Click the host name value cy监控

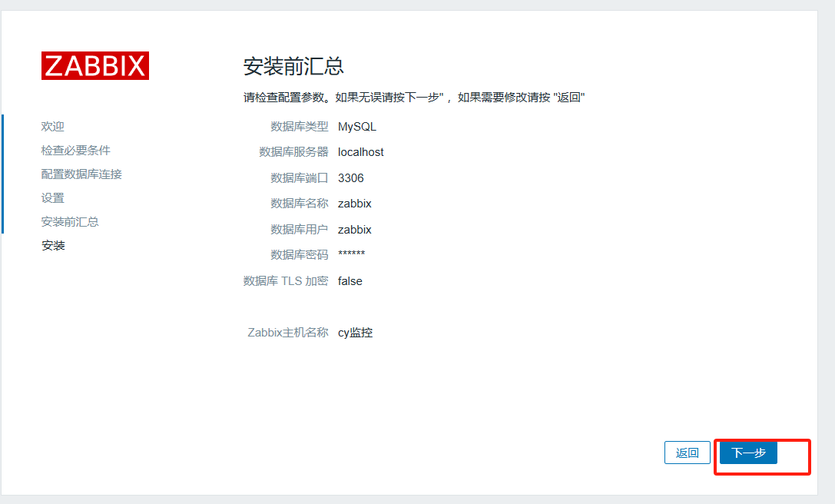[x=355, y=333]
